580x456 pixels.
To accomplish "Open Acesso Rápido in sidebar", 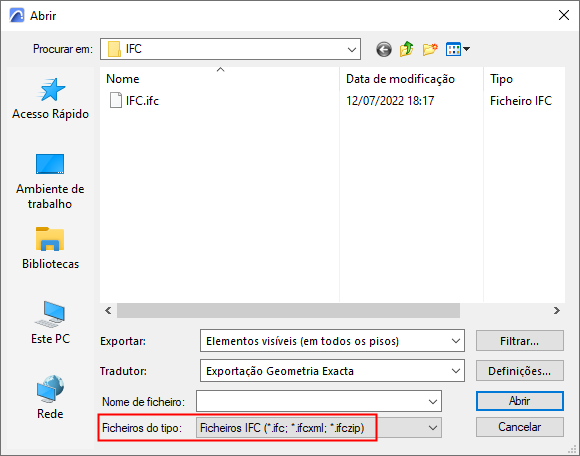I will tap(50, 99).
